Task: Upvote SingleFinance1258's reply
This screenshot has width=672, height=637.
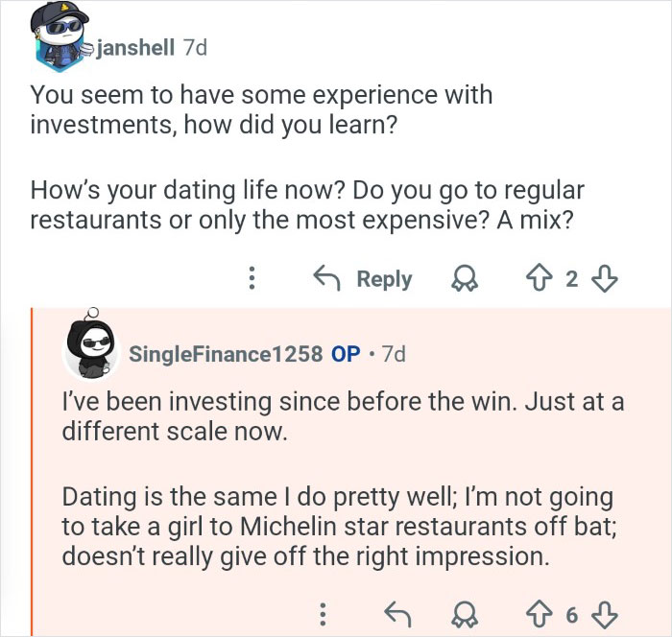Action: click(x=538, y=613)
